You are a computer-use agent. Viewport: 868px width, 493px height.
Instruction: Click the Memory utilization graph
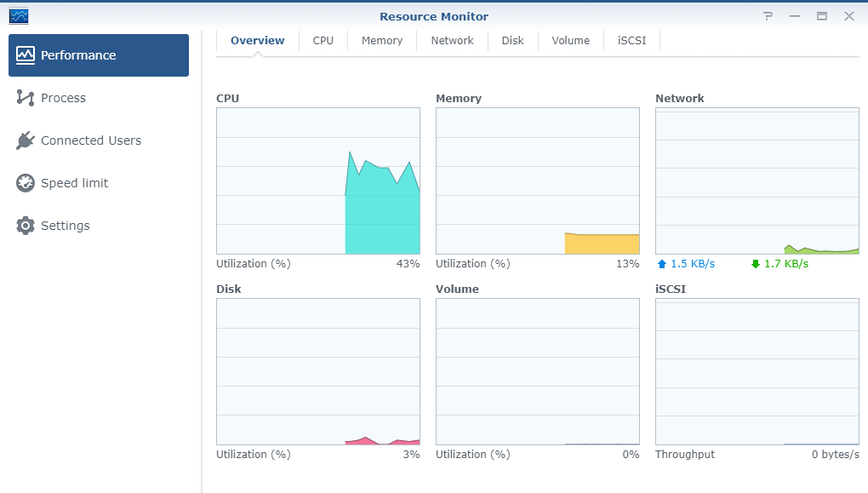(x=538, y=181)
